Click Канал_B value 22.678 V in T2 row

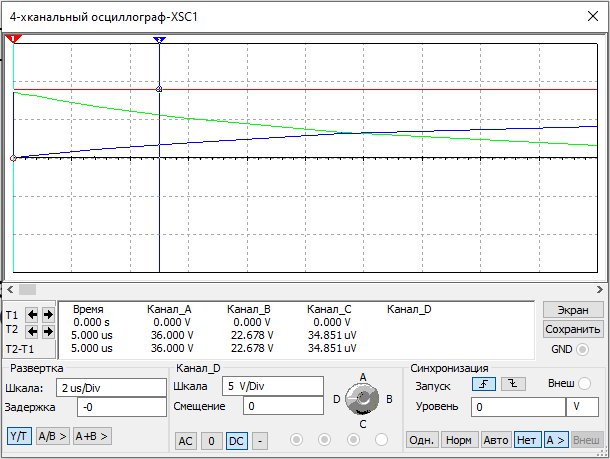[x=252, y=335]
